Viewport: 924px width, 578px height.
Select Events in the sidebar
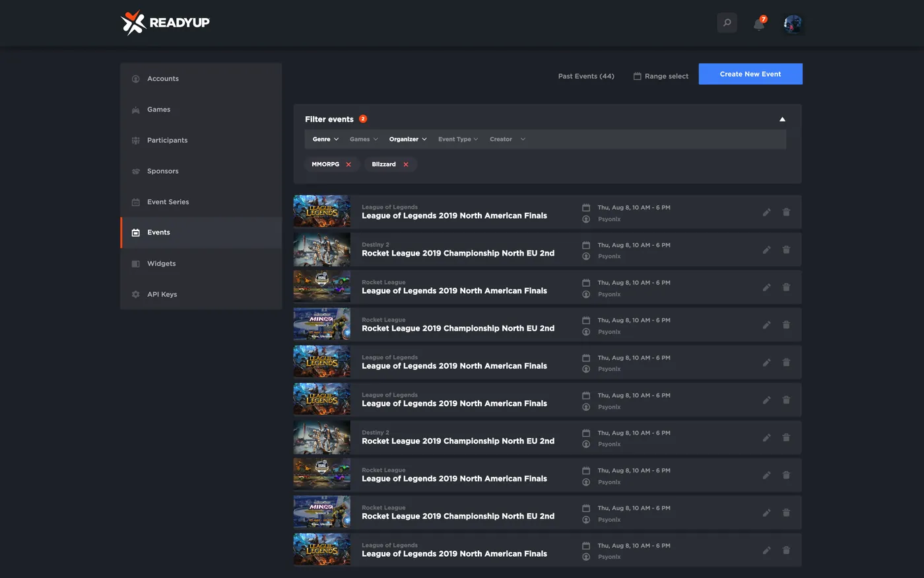[x=201, y=233]
